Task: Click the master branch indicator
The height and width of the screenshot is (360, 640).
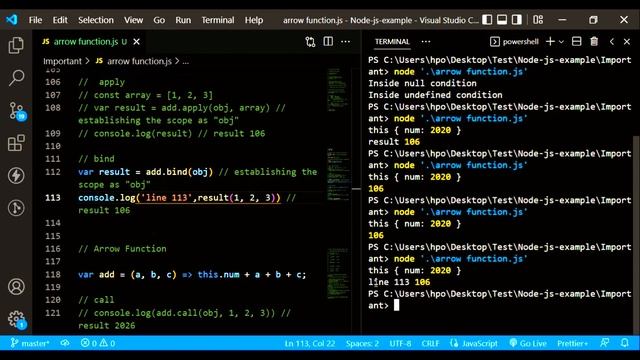Action: [30, 343]
